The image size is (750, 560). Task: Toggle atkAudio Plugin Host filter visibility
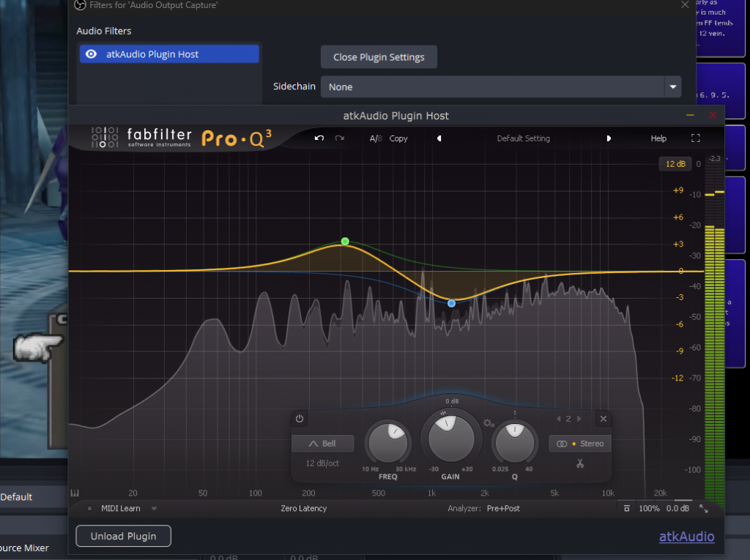[92, 54]
